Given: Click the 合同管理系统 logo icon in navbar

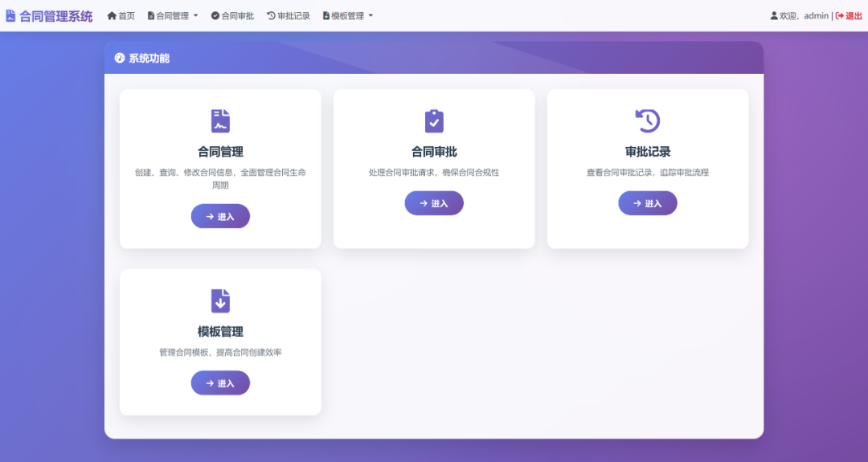Looking at the screenshot, I should pyautogui.click(x=10, y=16).
